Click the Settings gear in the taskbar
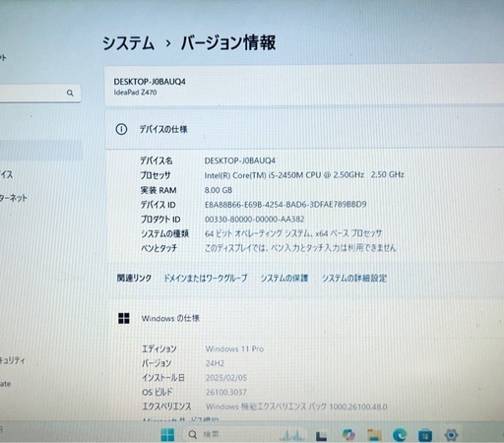 [x=451, y=435]
